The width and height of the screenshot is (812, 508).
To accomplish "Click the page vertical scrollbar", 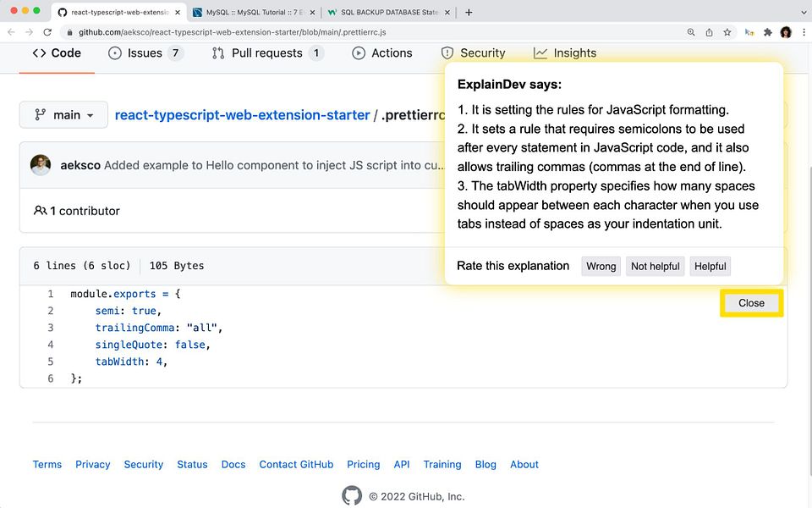I will [x=809, y=322].
